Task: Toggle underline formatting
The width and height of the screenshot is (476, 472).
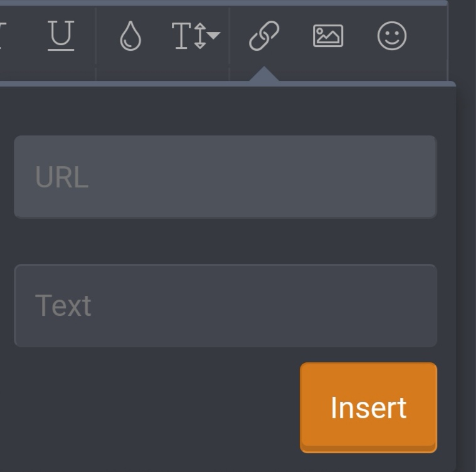Action: pos(61,36)
